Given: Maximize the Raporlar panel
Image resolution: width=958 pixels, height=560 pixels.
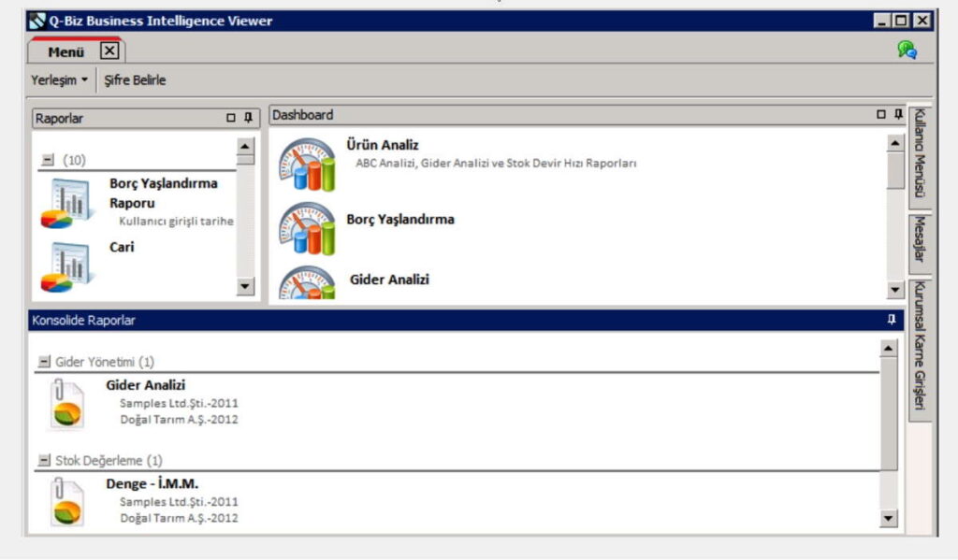Looking at the screenshot, I should click(x=231, y=118).
